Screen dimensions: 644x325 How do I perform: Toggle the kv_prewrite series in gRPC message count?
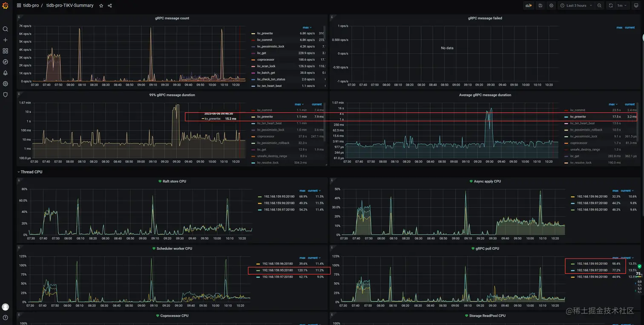coord(265,33)
